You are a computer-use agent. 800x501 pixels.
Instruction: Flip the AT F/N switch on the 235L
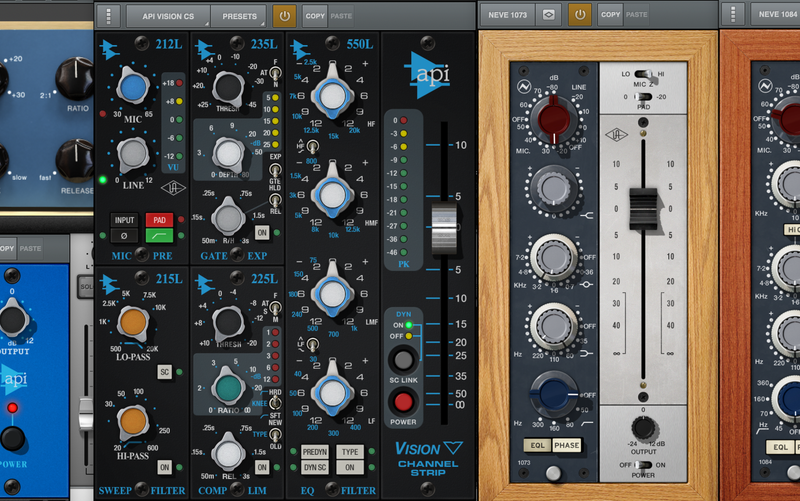click(275, 73)
